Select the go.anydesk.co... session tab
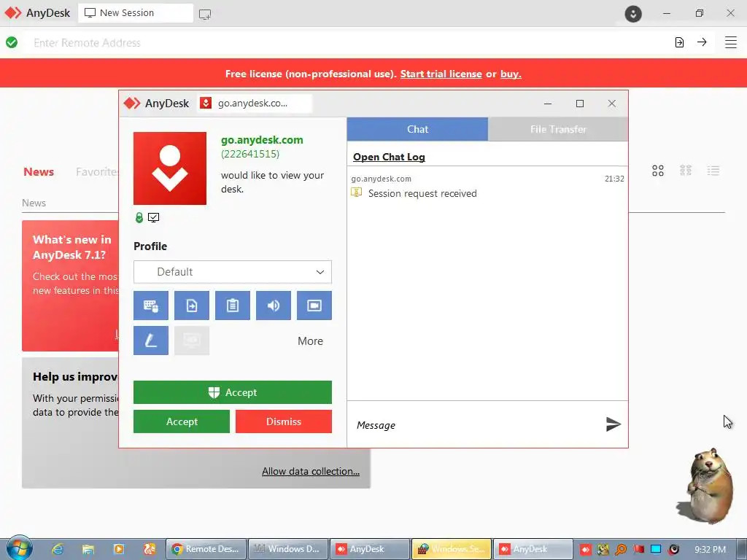 click(255, 104)
